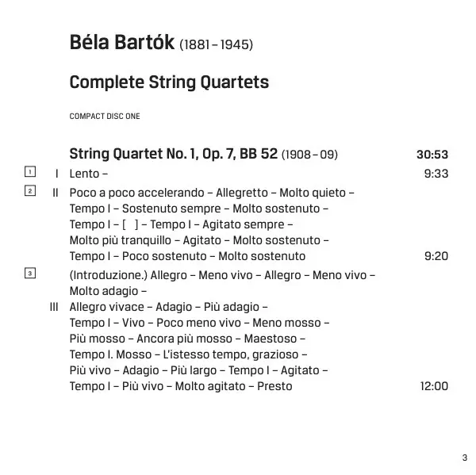Click the (Introduzione.) Allegro line
Screen dimensions: 476x475
point(222,275)
